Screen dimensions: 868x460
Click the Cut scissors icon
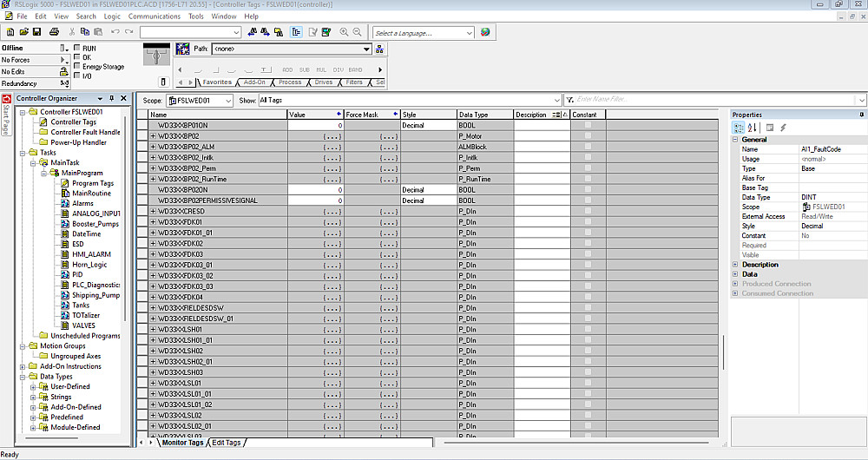click(72, 32)
